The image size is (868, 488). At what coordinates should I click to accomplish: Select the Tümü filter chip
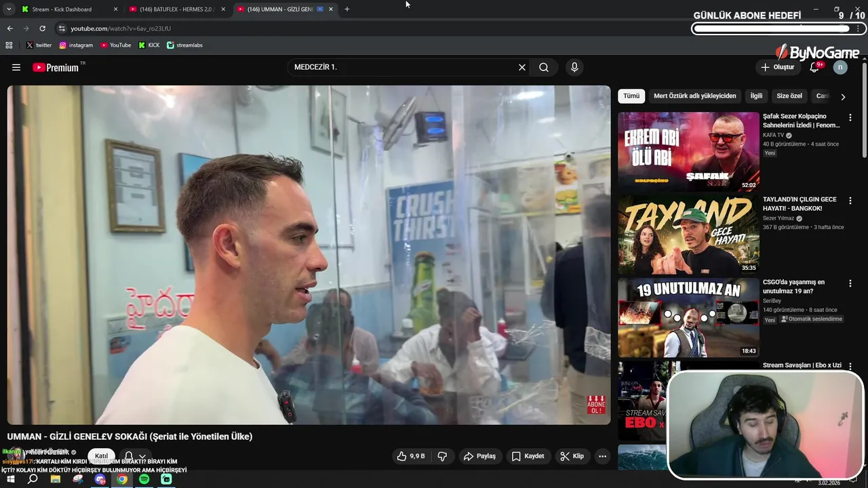(631, 96)
